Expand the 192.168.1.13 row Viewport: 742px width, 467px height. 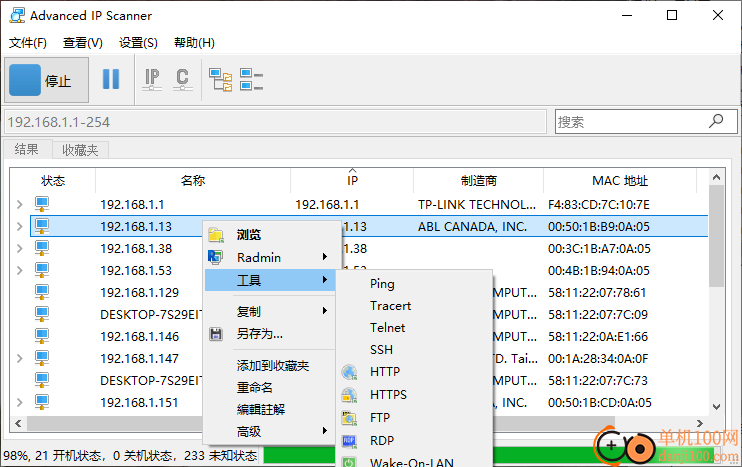click(19, 226)
